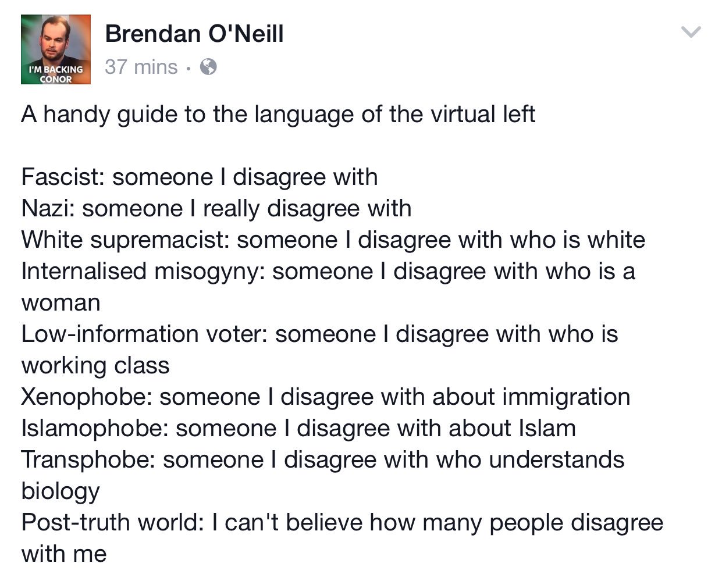Click the Public globe privacy icon

(x=208, y=67)
